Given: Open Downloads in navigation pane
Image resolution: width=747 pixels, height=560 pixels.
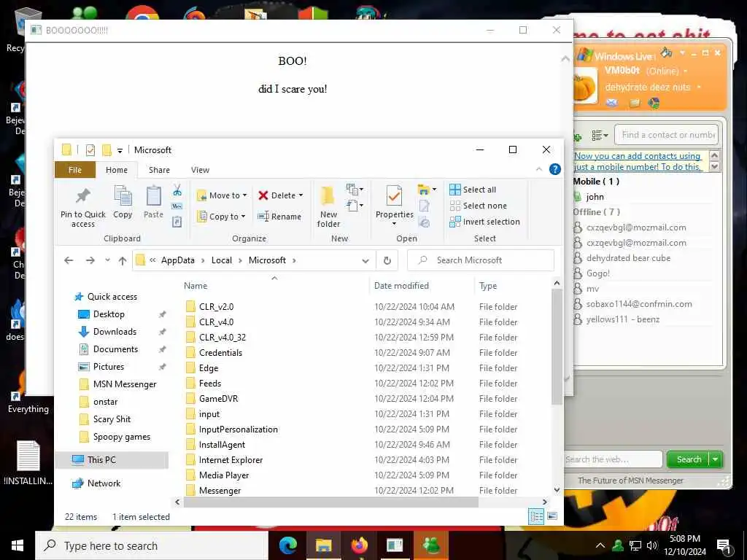Looking at the screenshot, I should (x=115, y=332).
